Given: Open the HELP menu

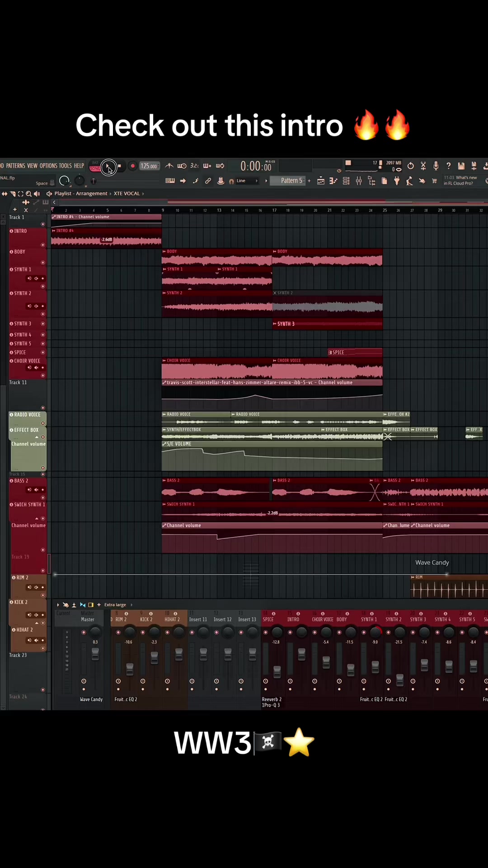Looking at the screenshot, I should tap(79, 166).
